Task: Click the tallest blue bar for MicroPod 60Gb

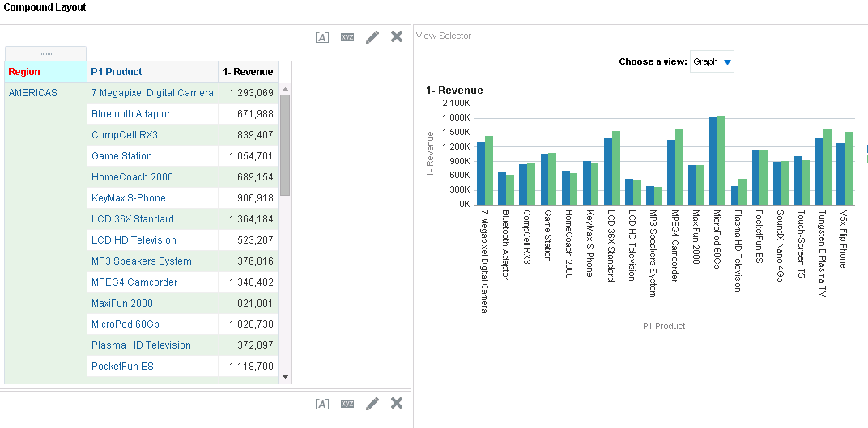Action: pos(713,160)
